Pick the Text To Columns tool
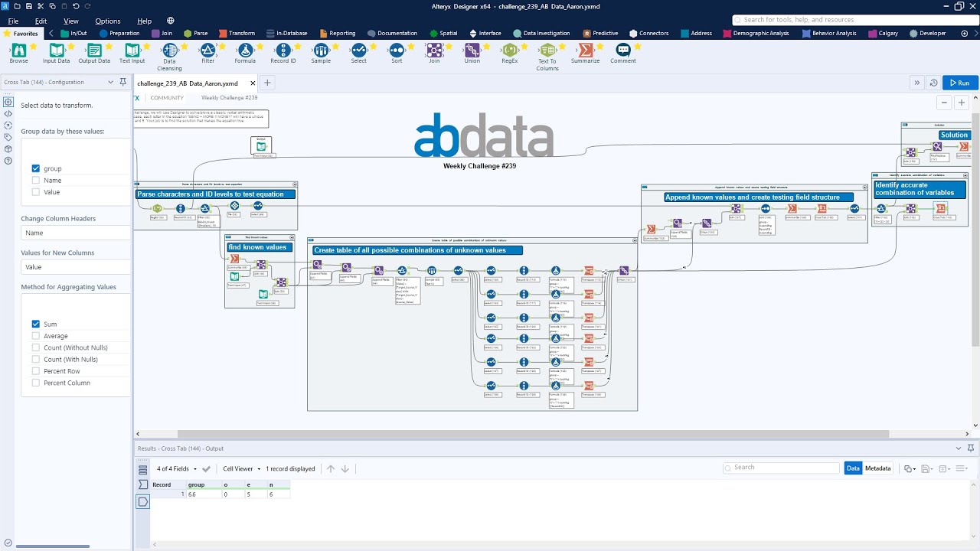 click(x=547, y=50)
